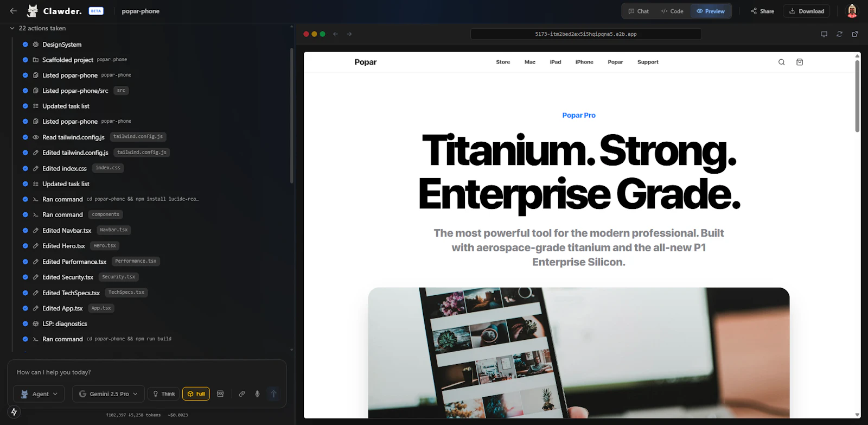Toggle the Full mode button
Image resolution: width=868 pixels, height=425 pixels.
[196, 394]
